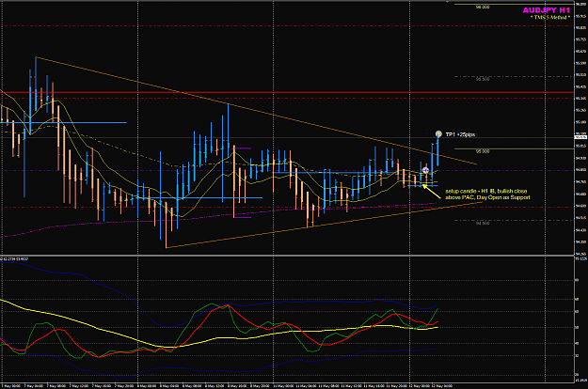Select the '* TMS 5 Method *' label
588x389 pixels.
point(550,17)
